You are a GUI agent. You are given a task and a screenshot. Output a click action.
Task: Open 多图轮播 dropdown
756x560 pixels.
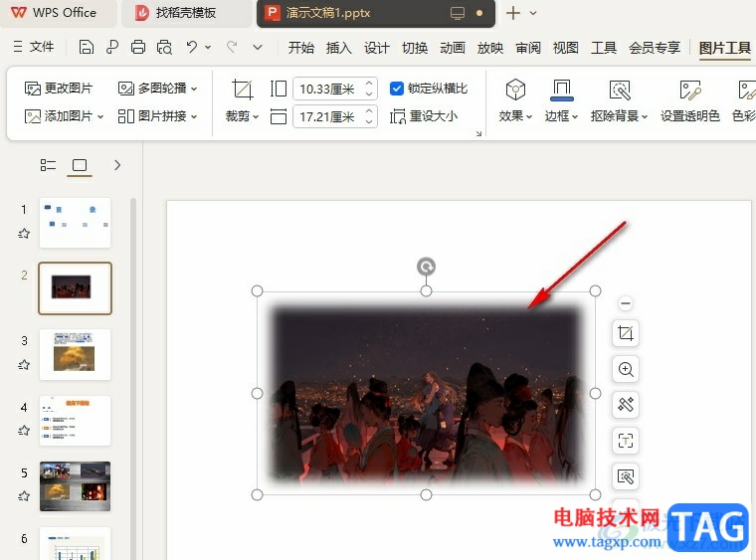click(157, 89)
